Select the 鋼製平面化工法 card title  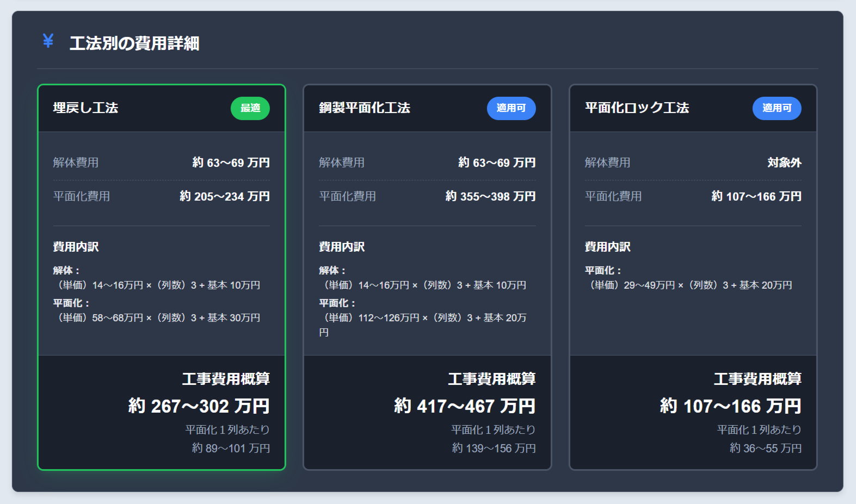coord(364,108)
